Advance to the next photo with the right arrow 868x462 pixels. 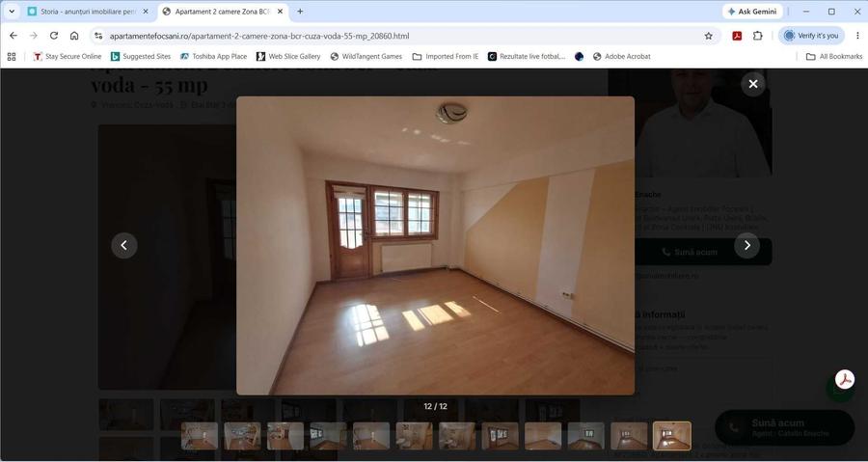pyautogui.click(x=746, y=245)
